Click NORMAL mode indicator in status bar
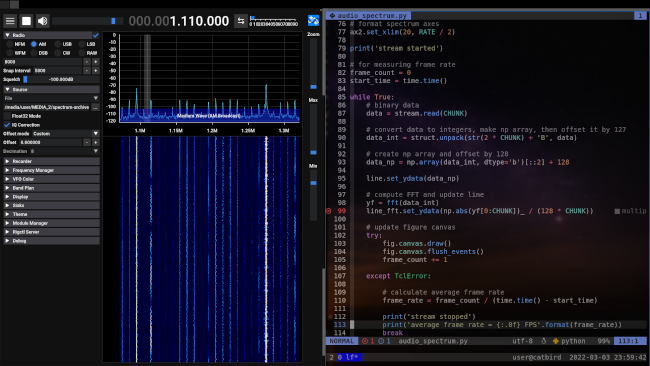The height and width of the screenshot is (366, 650). tap(342, 341)
